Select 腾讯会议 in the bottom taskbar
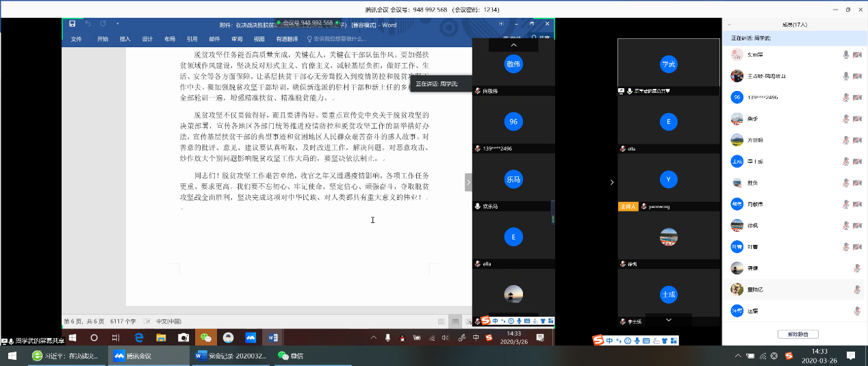868x366 pixels. 146,356
